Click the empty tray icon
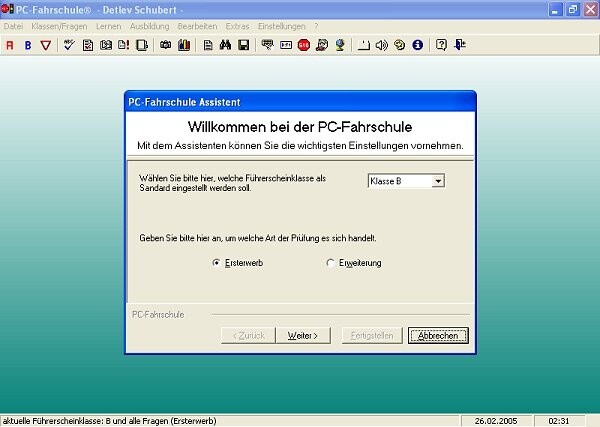This screenshot has height=427, width=600. click(x=364, y=46)
